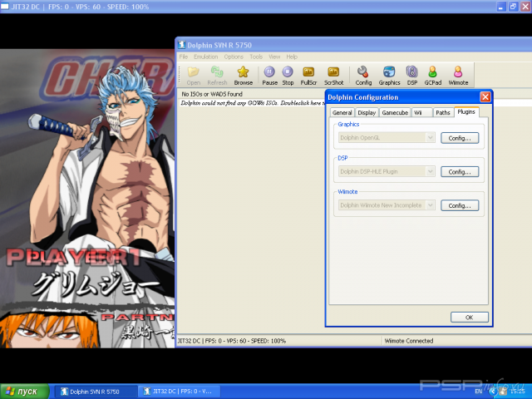Expand the Wiimote plugin dropdown
The height and width of the screenshot is (399, 532).
430,204
